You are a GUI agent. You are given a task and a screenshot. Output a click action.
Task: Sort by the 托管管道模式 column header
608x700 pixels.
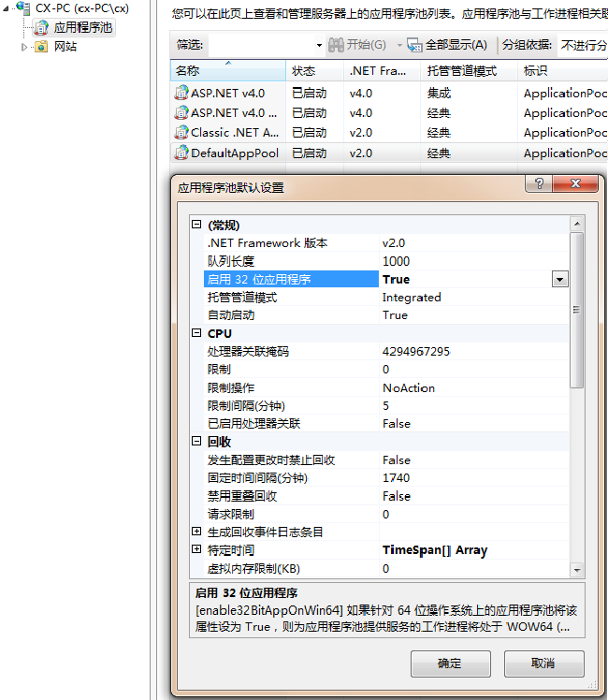tap(470, 71)
